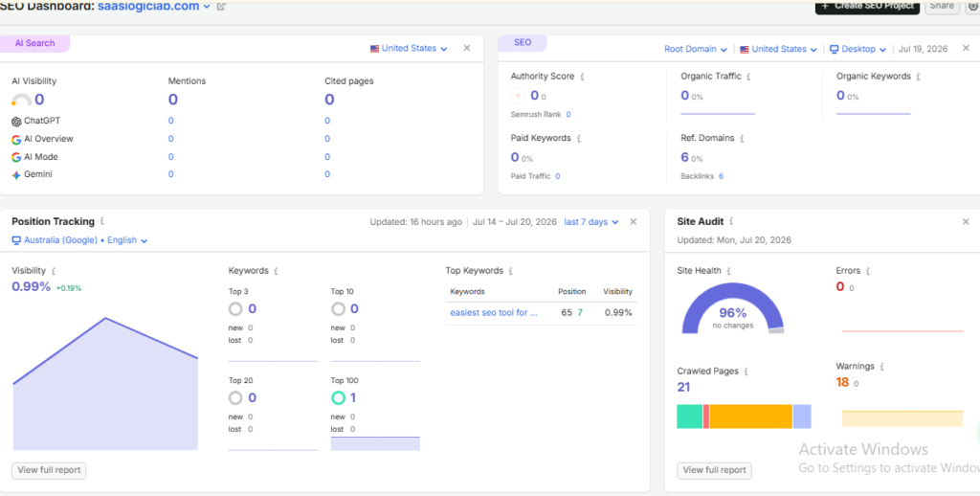Click light blue segment of Crawled Pages bar
Viewport: 980px width, 496px height.
(x=803, y=417)
